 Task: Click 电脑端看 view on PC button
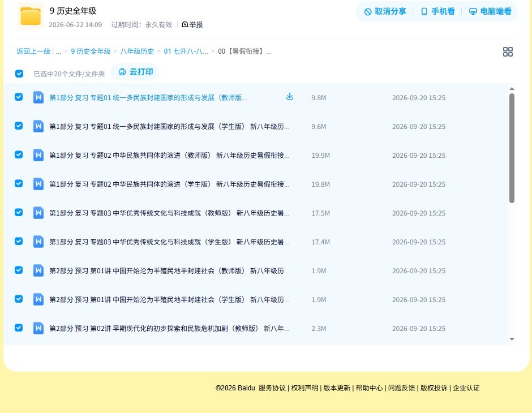(490, 11)
